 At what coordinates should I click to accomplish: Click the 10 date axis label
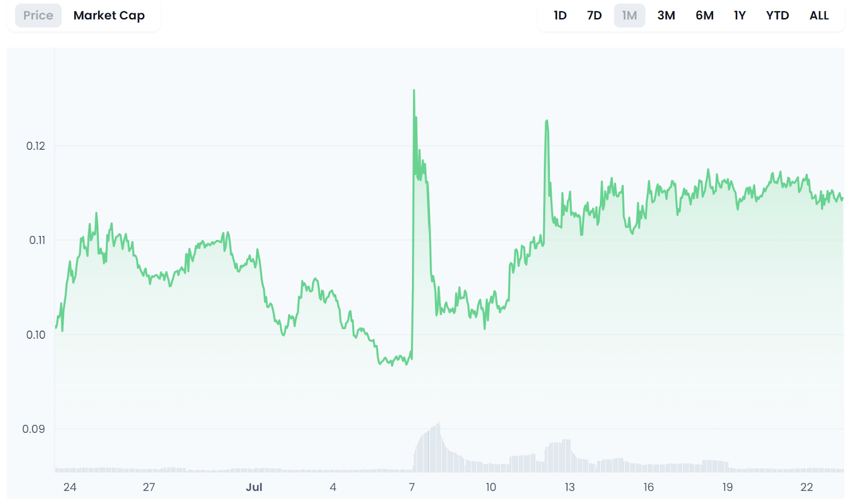click(x=491, y=487)
